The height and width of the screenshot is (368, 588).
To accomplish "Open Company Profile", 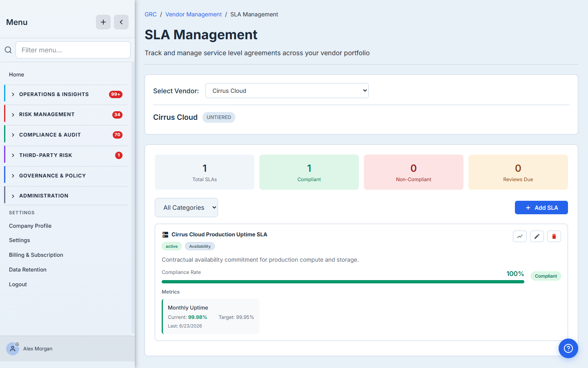I will click(x=30, y=226).
